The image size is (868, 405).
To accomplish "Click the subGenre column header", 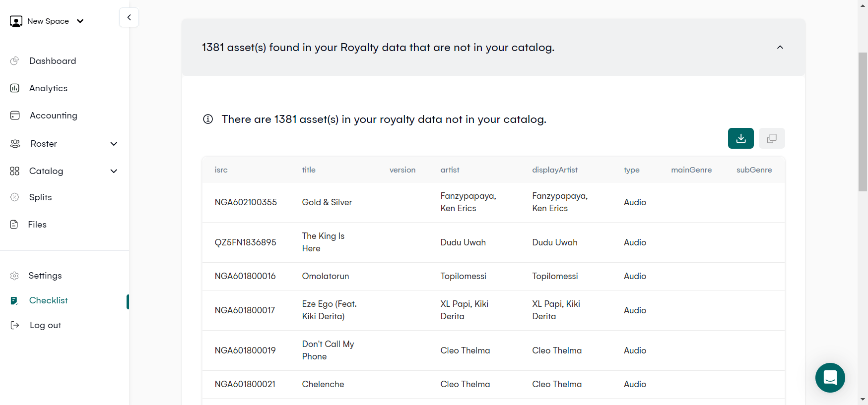I will pos(754,170).
